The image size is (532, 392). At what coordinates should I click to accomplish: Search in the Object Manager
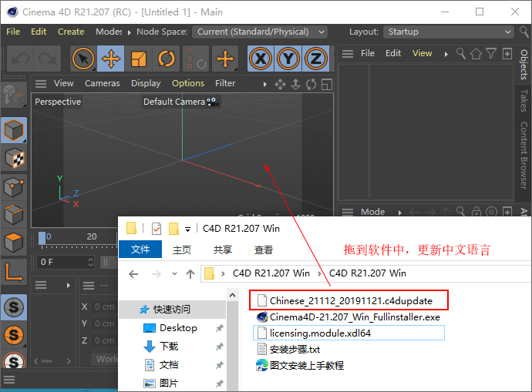tap(460, 54)
